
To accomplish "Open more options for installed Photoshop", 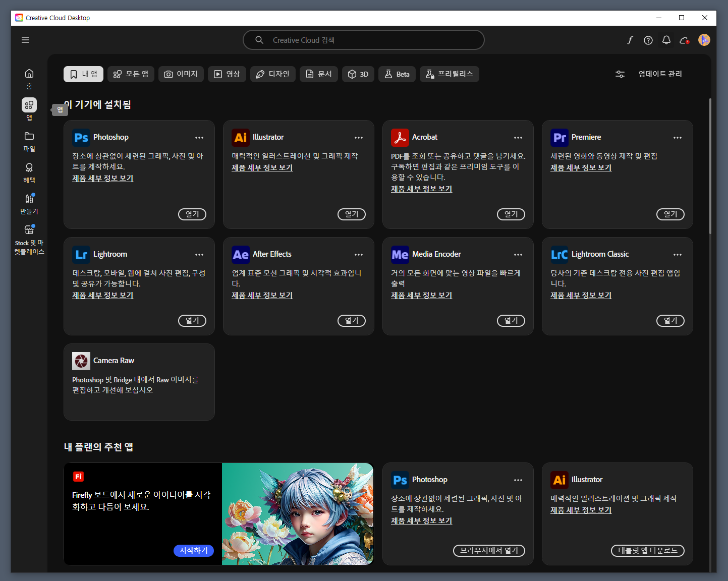I will tap(199, 138).
